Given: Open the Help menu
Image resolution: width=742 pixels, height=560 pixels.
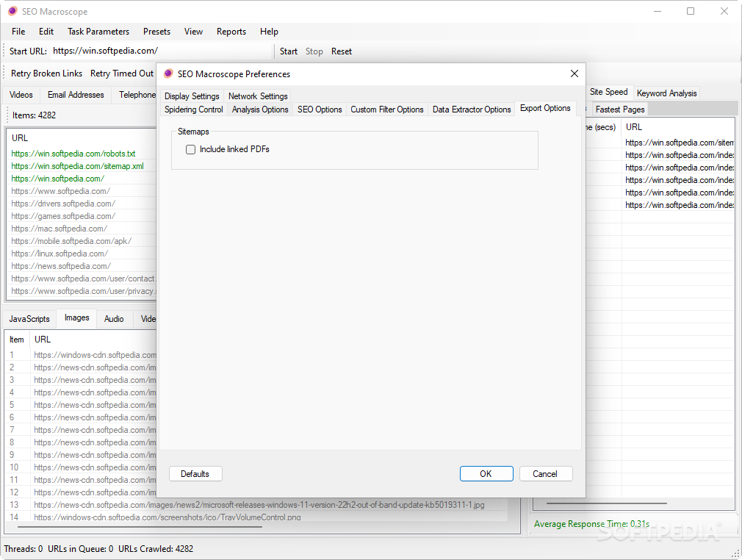Looking at the screenshot, I should [269, 32].
